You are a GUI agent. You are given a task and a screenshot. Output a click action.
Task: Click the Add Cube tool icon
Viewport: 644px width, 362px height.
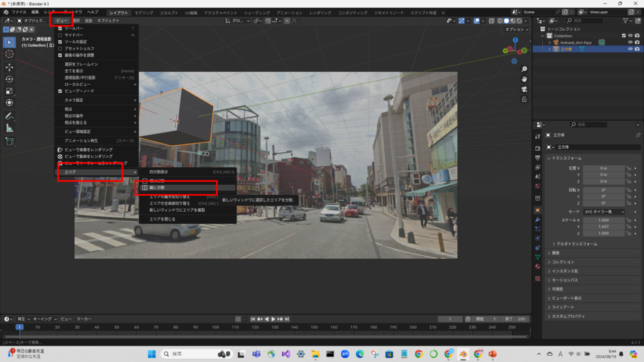[x=9, y=141]
